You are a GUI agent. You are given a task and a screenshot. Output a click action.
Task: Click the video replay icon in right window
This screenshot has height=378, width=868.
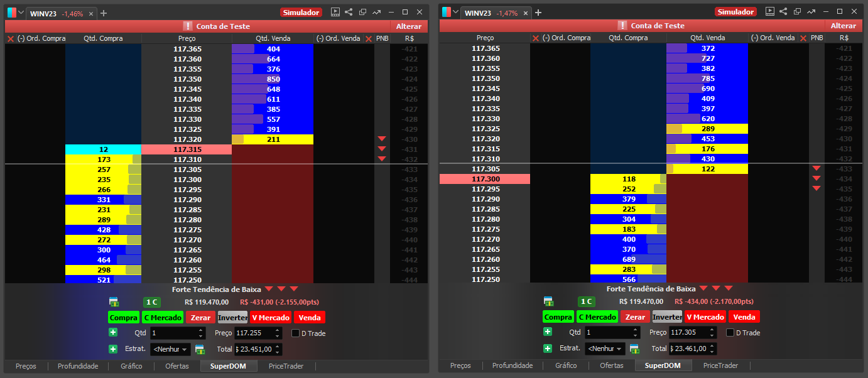769,12
